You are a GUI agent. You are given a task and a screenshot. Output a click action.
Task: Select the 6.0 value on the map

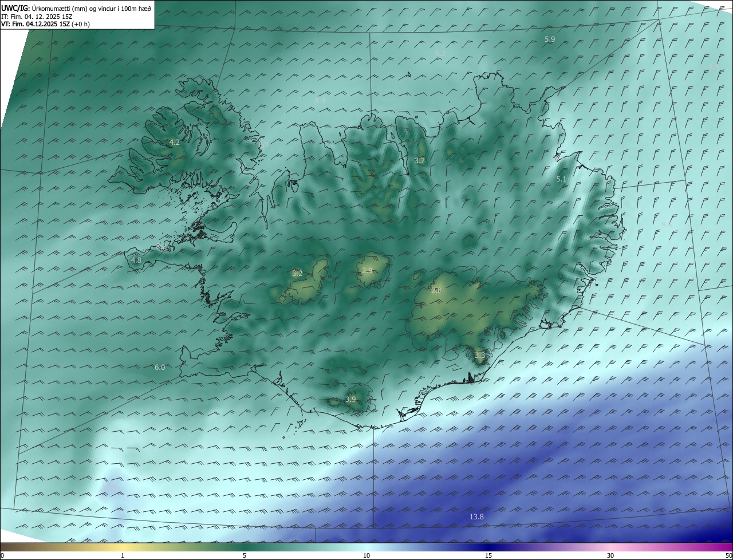[x=160, y=367]
